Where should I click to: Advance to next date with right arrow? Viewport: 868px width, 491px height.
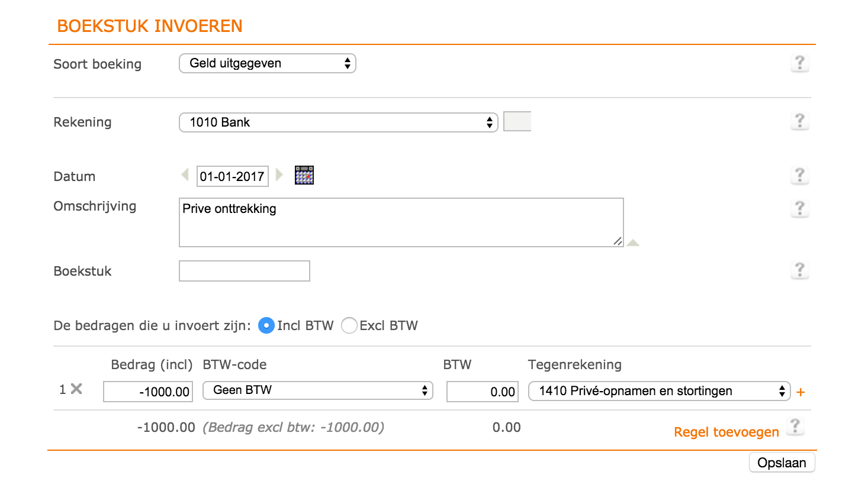279,175
